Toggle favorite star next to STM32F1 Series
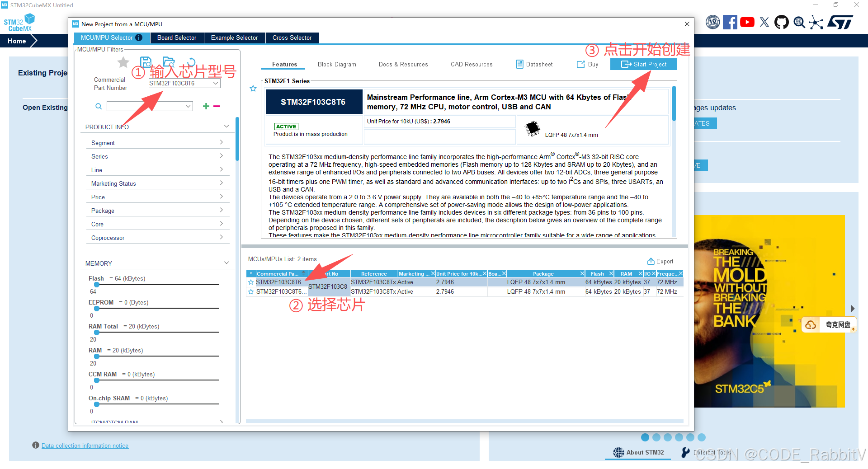This screenshot has width=868, height=469. tap(253, 89)
